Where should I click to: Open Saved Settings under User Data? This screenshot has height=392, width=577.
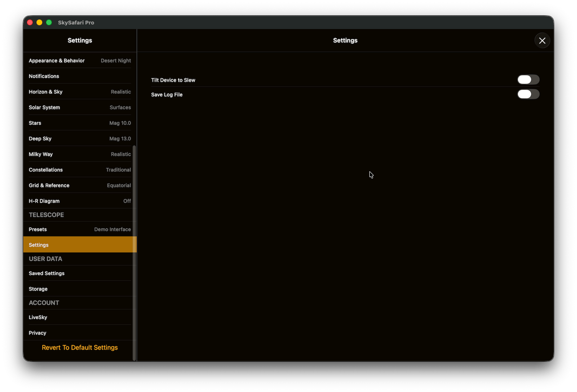pyautogui.click(x=80, y=273)
